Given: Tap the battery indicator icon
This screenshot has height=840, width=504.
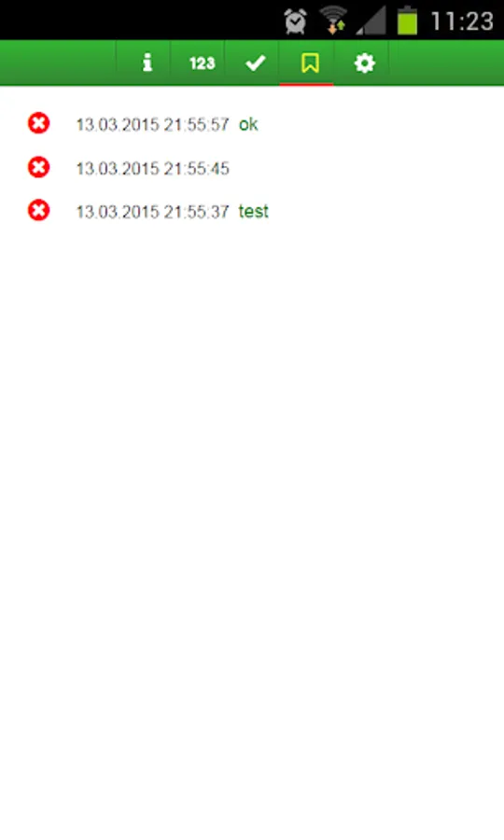Looking at the screenshot, I should click(x=407, y=21).
